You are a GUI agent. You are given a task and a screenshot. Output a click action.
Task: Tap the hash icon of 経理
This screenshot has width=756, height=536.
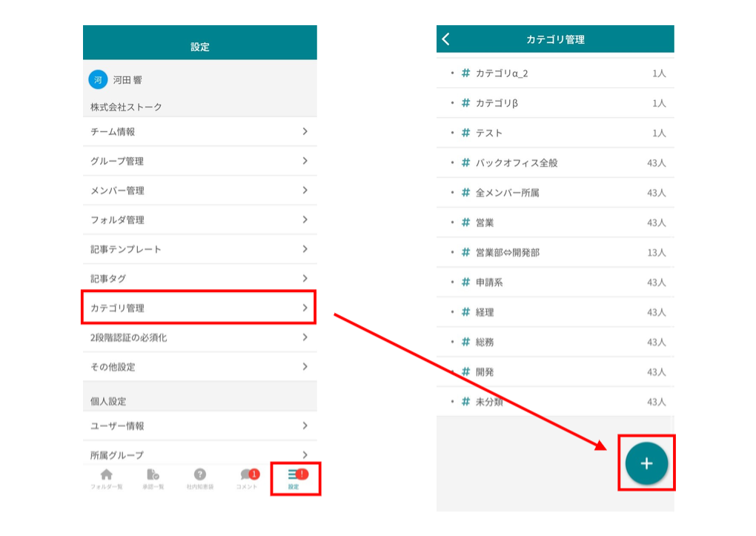pyautogui.click(x=465, y=312)
